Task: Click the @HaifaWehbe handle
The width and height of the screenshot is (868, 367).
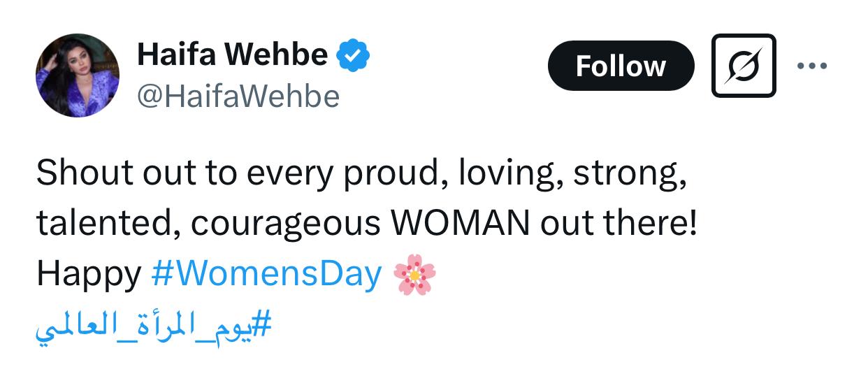Action: click(x=238, y=96)
